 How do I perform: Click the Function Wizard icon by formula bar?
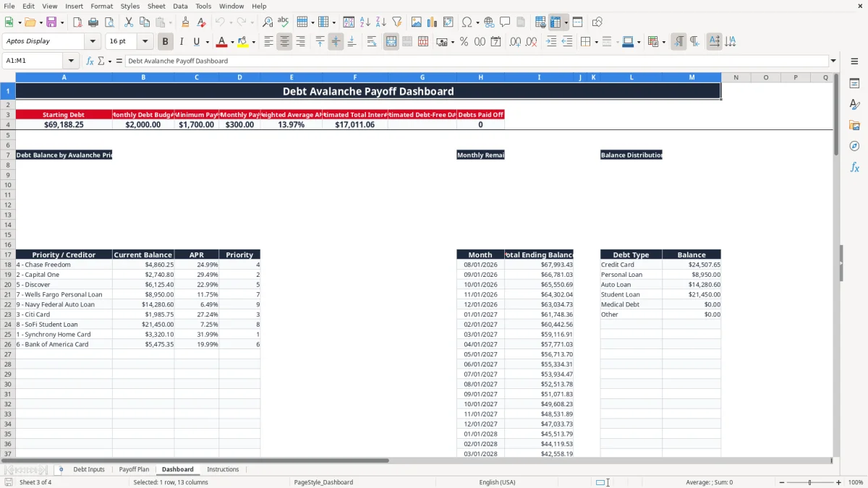pos(90,61)
